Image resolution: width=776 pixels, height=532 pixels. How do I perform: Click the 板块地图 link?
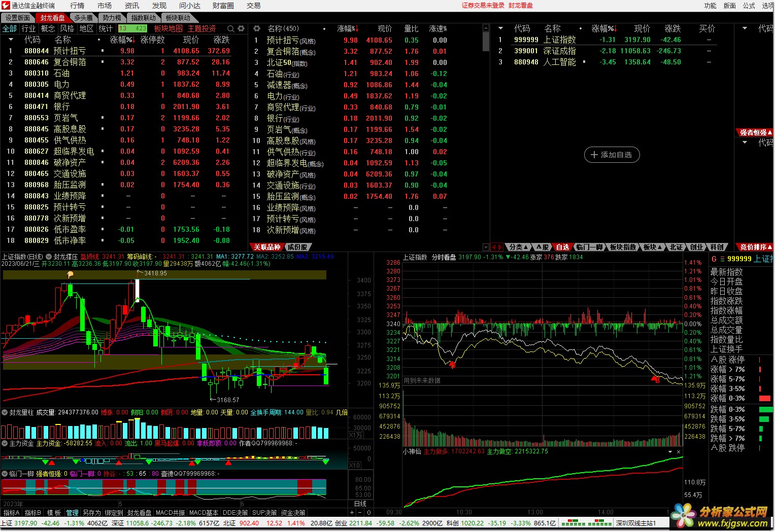(168, 28)
